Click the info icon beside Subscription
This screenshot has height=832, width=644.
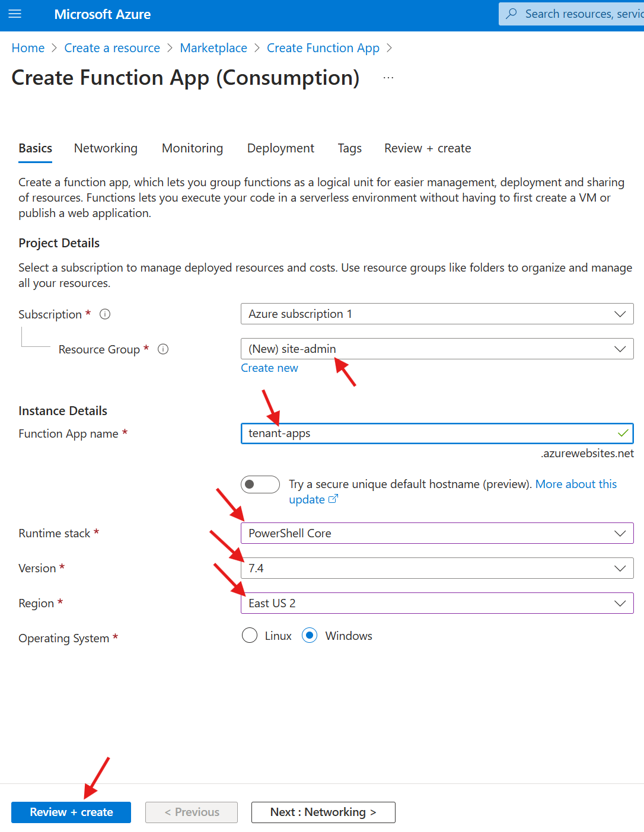coord(105,314)
